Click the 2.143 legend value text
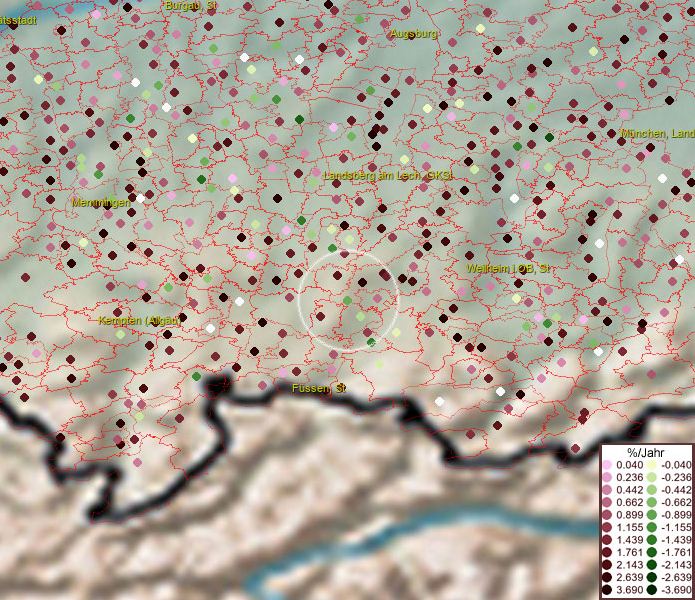The width and height of the screenshot is (695, 600). (630, 565)
